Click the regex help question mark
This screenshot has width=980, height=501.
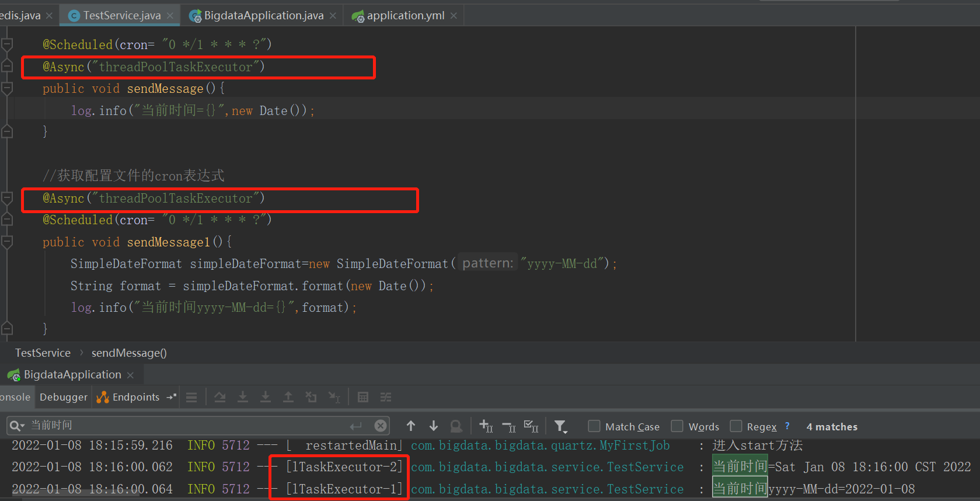[x=787, y=426]
